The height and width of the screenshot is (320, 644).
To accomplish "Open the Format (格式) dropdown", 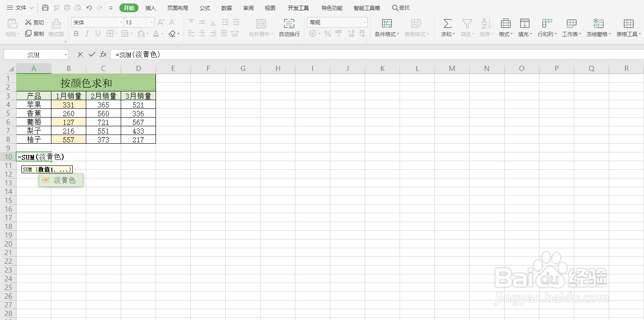I will 505,28.
